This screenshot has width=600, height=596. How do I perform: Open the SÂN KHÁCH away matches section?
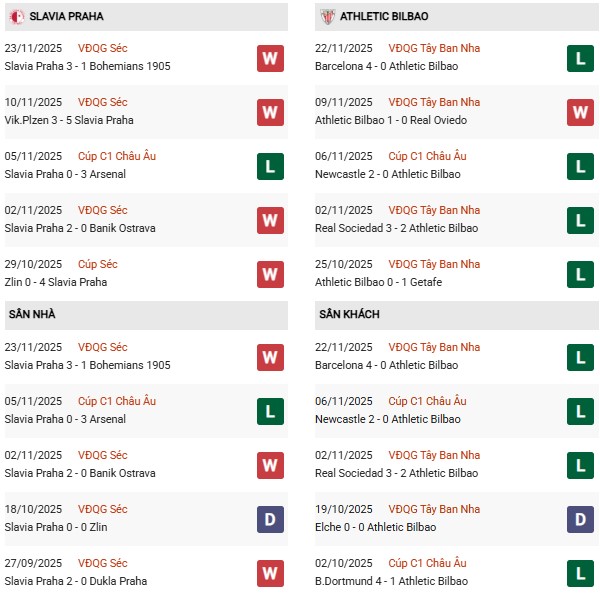[350, 315]
